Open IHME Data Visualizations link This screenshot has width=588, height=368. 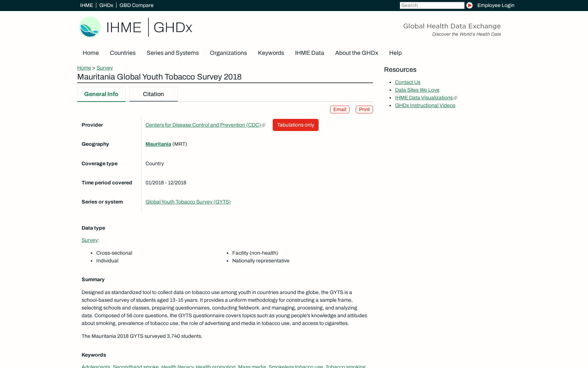[x=424, y=98]
